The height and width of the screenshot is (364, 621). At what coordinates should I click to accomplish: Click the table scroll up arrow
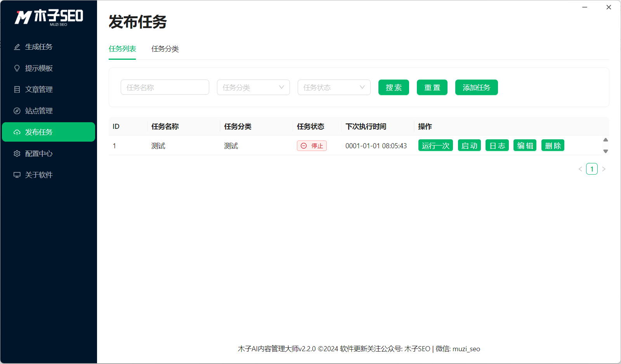(605, 140)
